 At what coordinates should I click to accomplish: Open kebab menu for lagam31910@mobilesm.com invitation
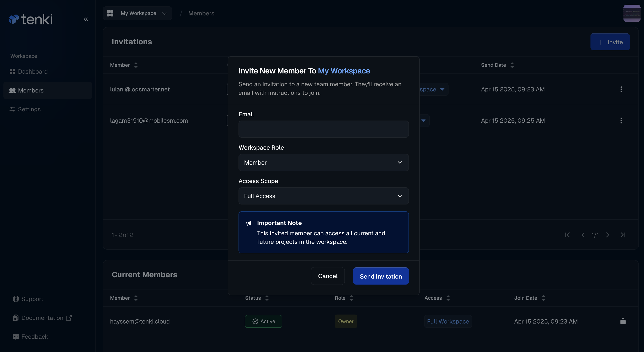[621, 121]
